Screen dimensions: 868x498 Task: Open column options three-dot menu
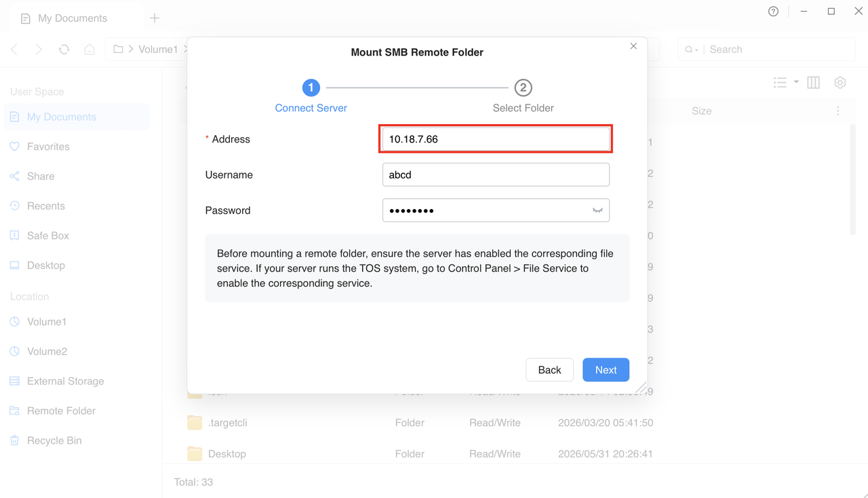point(838,111)
